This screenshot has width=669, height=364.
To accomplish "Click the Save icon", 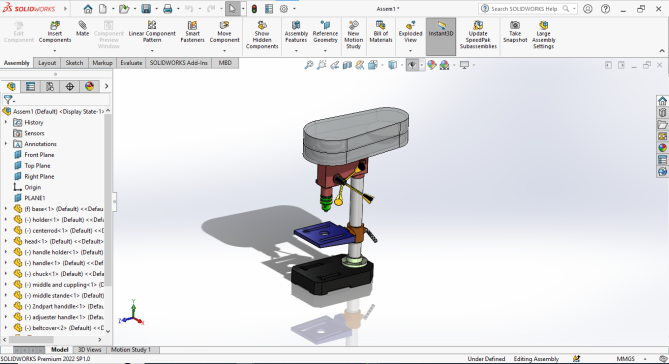I will click(x=146, y=9).
